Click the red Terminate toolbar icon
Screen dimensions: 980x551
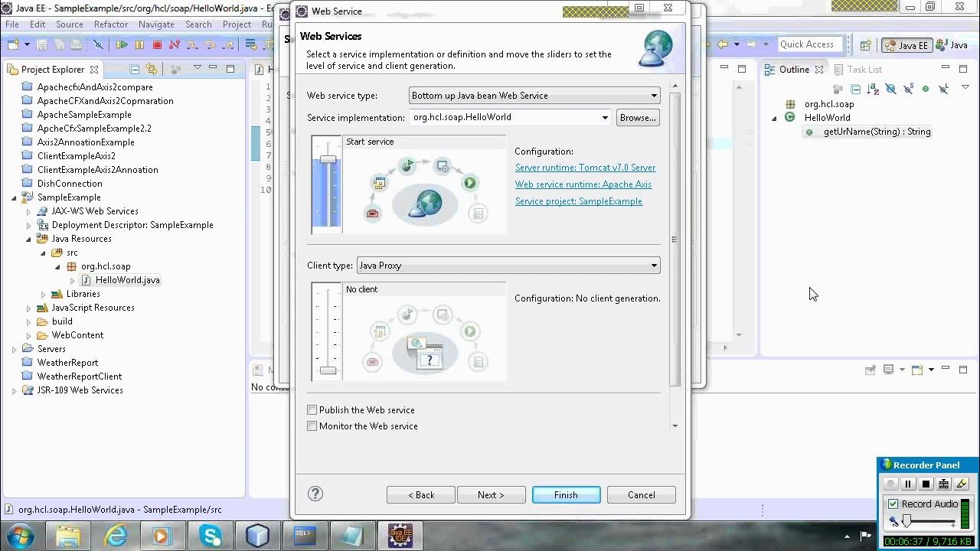[x=157, y=45]
